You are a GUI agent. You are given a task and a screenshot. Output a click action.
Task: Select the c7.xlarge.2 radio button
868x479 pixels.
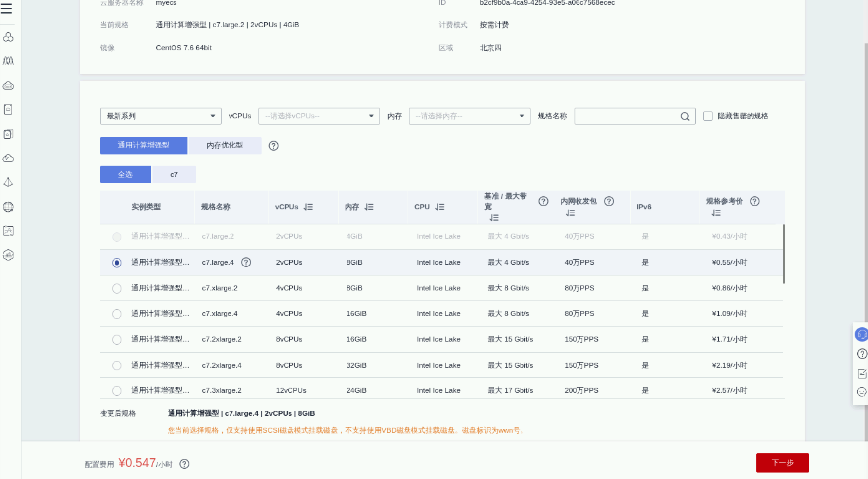pos(116,288)
